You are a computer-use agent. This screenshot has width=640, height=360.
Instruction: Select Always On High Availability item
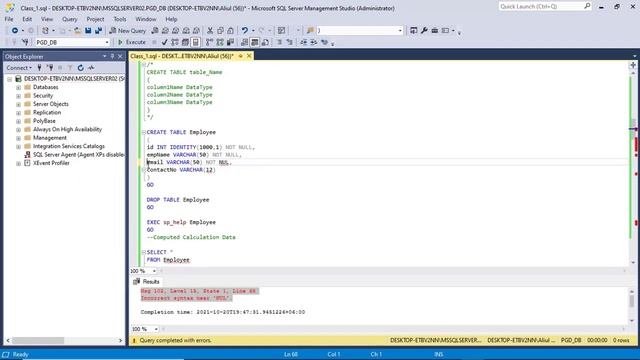click(x=67, y=129)
